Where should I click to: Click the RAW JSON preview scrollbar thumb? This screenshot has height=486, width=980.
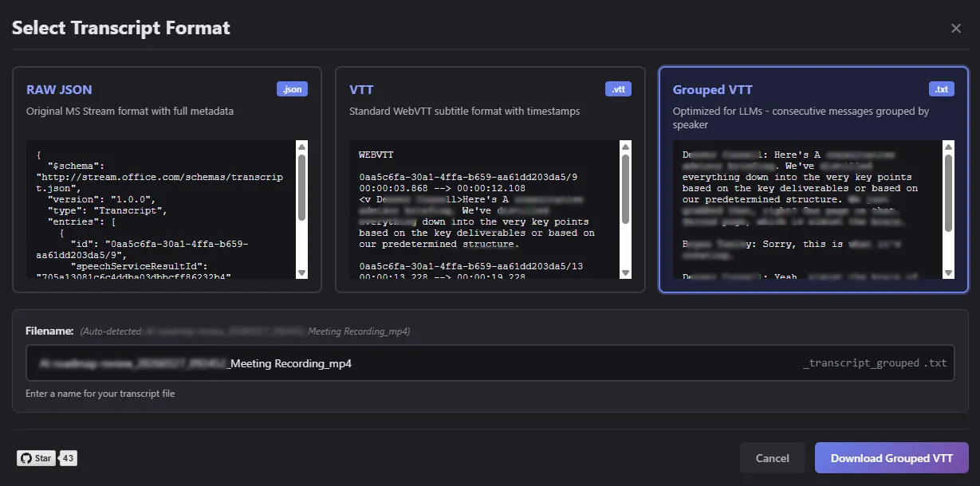pos(301,186)
